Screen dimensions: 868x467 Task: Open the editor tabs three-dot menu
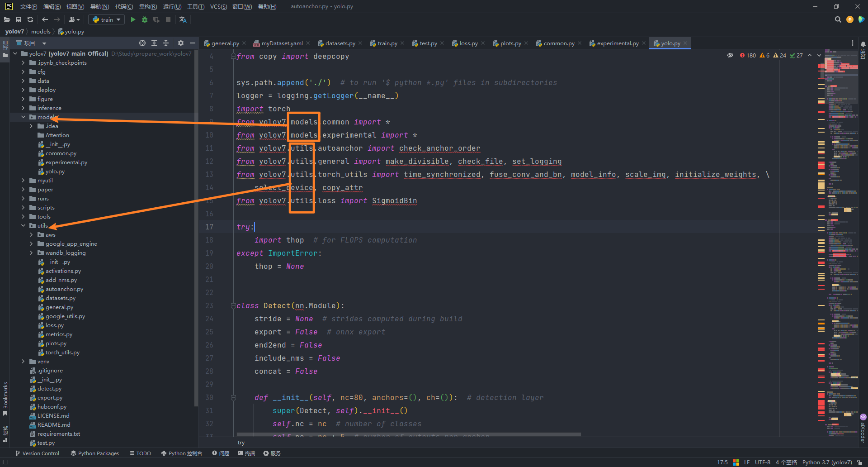pyautogui.click(x=853, y=43)
